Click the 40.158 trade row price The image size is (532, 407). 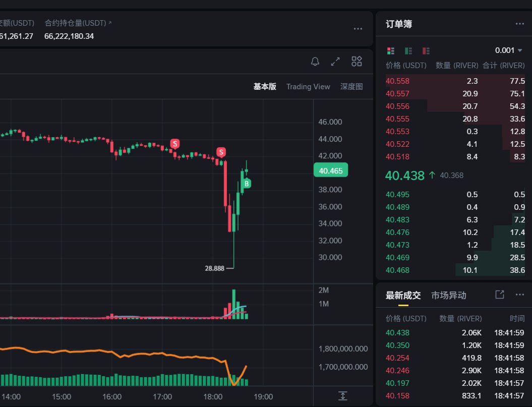pyautogui.click(x=398, y=396)
